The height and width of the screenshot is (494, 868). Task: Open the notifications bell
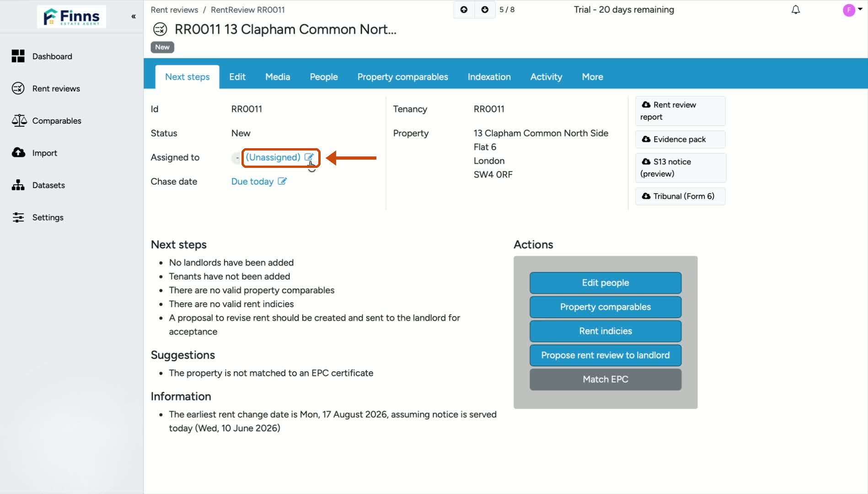click(x=796, y=10)
